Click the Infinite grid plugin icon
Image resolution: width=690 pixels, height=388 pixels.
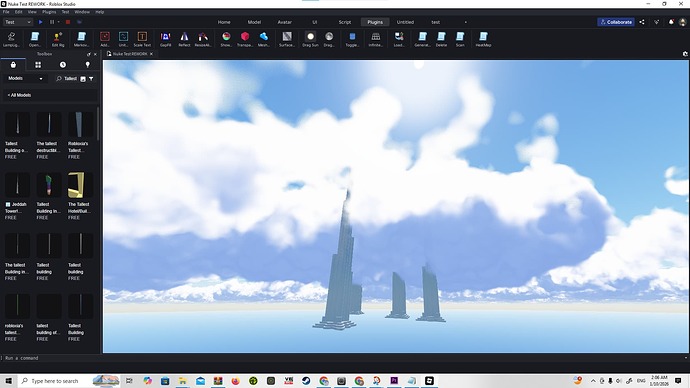tap(376, 39)
